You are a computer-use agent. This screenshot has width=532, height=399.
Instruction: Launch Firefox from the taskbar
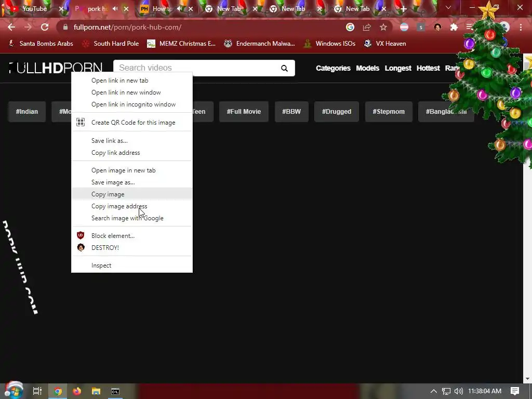click(x=77, y=391)
